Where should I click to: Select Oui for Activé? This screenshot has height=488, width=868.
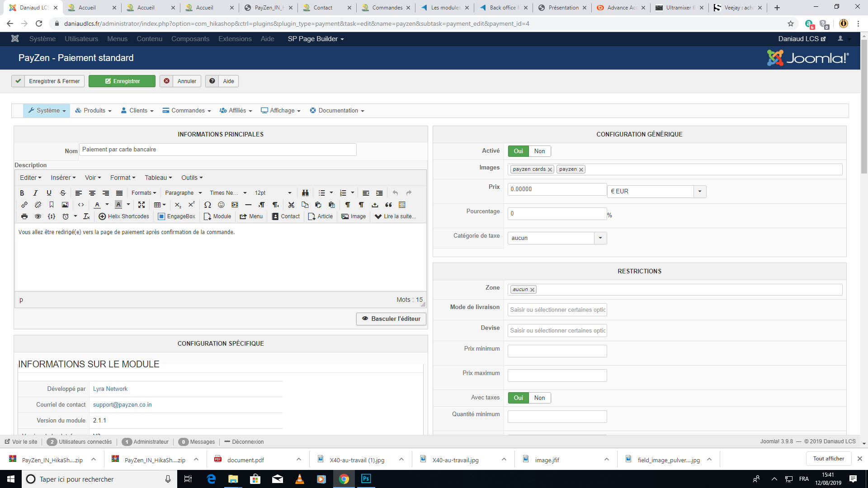click(x=518, y=151)
